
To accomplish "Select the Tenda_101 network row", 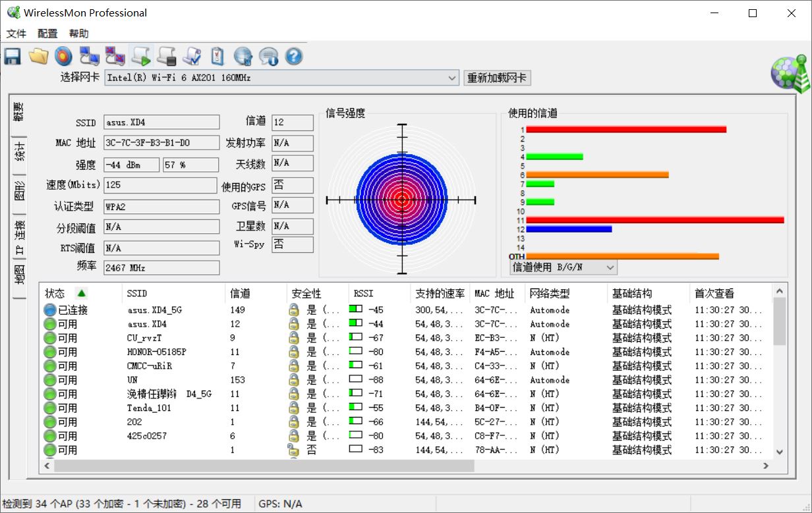I will pos(149,408).
